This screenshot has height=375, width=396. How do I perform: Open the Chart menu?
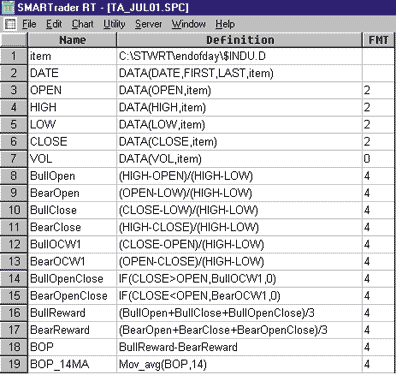click(83, 24)
